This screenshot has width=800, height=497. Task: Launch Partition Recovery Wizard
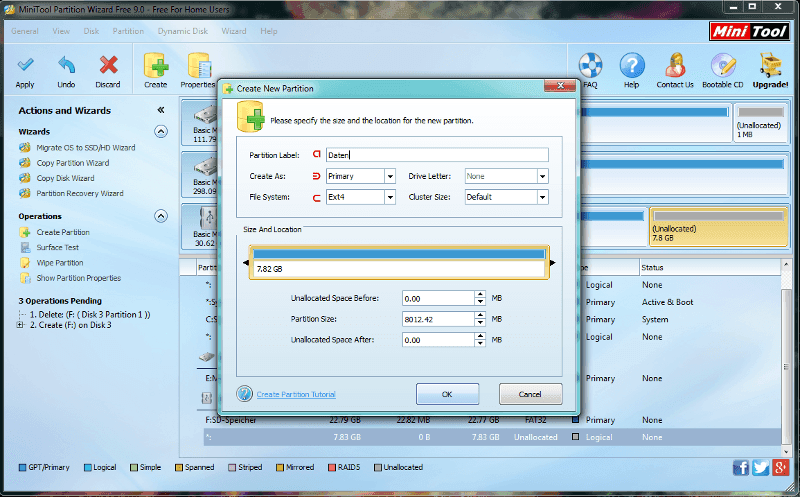[x=80, y=193]
